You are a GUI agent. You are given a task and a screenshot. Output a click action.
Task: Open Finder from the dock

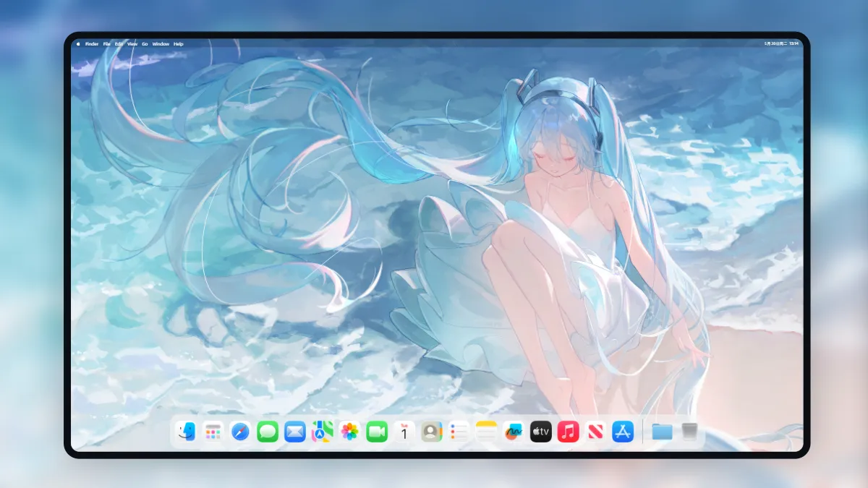(185, 432)
